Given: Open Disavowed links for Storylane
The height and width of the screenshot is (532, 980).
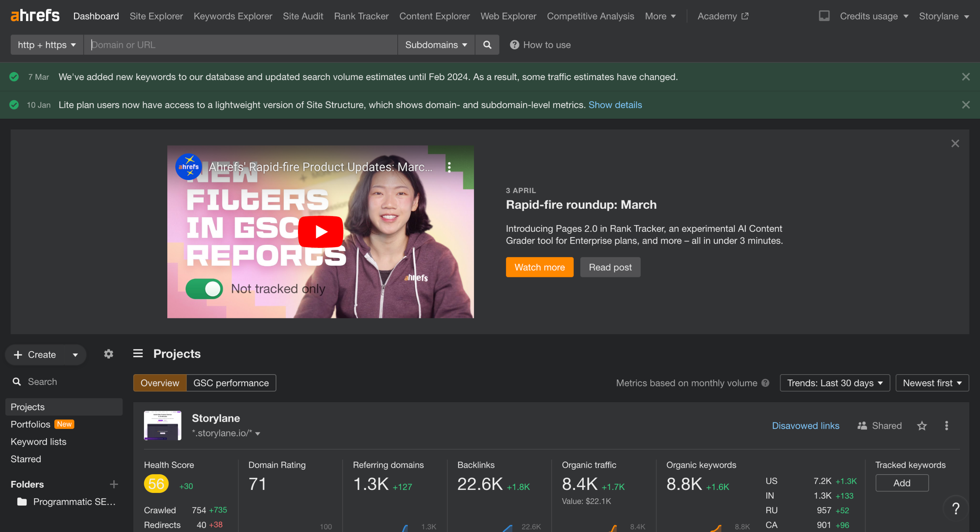Looking at the screenshot, I should [x=805, y=426].
